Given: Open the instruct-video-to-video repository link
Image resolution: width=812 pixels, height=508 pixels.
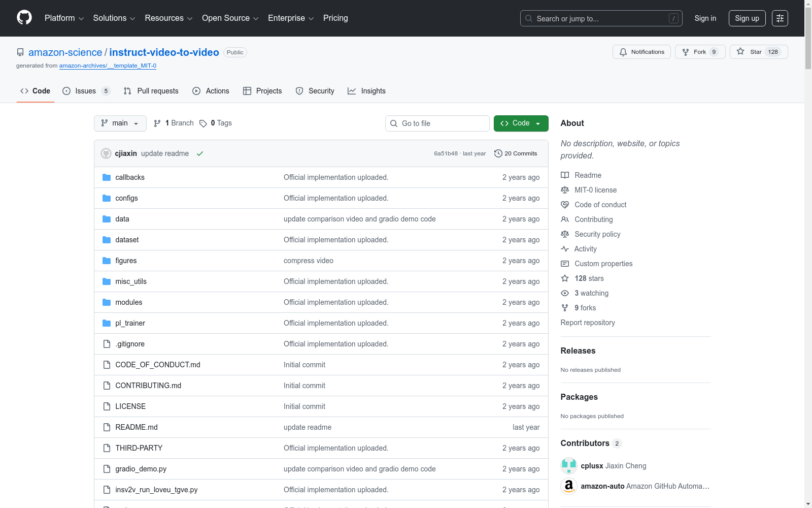Looking at the screenshot, I should (164, 52).
